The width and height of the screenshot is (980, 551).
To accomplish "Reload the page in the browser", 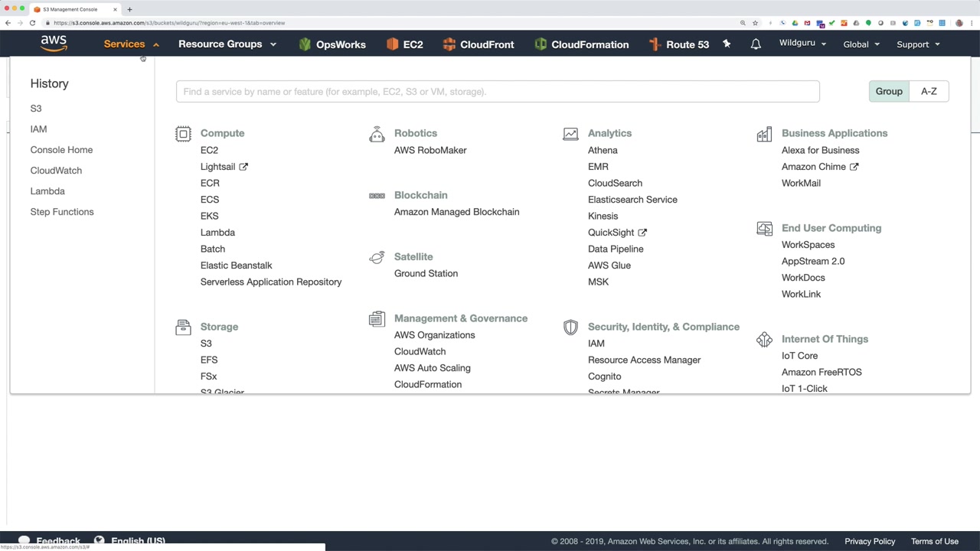I will point(32,23).
